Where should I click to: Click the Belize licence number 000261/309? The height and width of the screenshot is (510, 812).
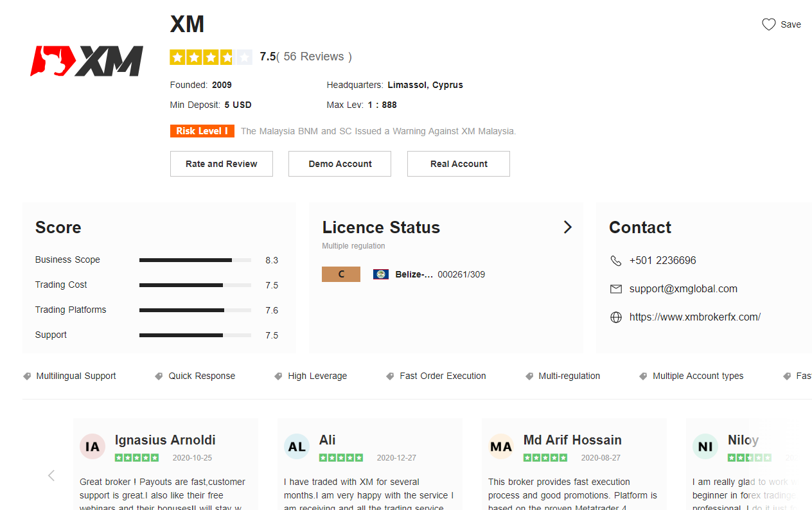(461, 274)
